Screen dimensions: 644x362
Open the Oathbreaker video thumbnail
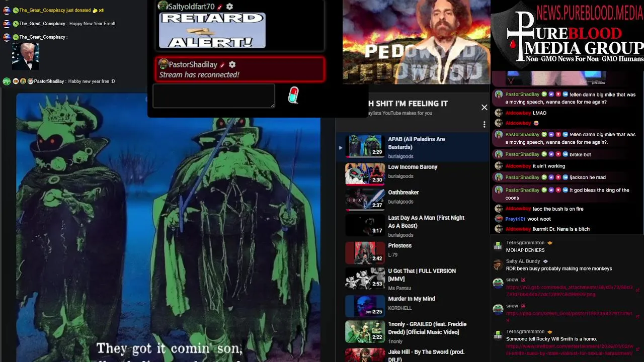pos(365,199)
